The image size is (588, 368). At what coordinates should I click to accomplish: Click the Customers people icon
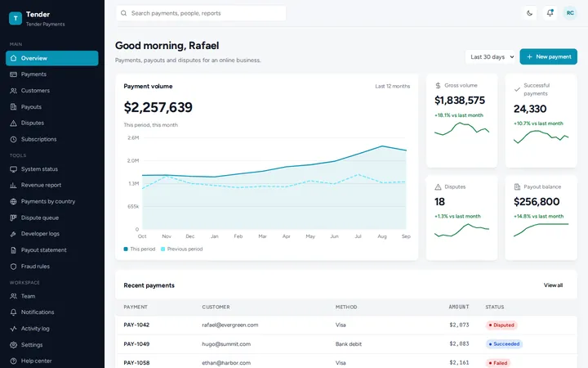click(14, 91)
